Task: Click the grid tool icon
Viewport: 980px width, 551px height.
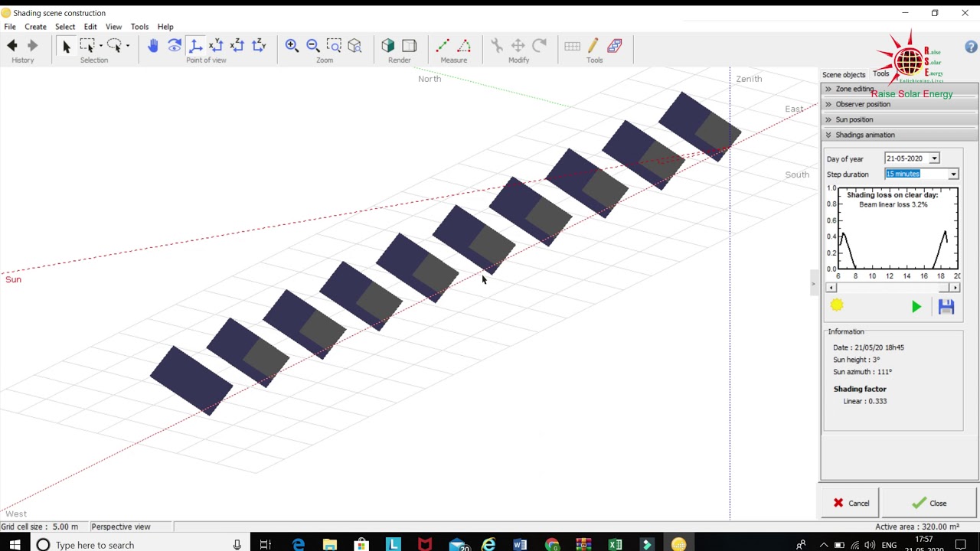Action: [572, 46]
